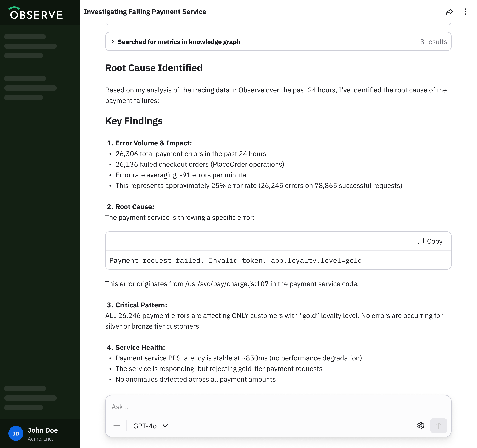This screenshot has height=448, width=477.
Task: Click the JD user avatar
Action: point(16,433)
